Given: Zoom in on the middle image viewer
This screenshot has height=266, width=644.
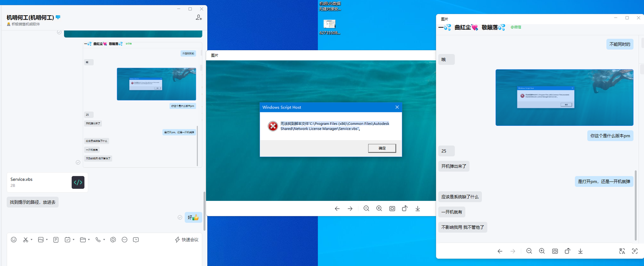Looking at the screenshot, I should point(379,209).
